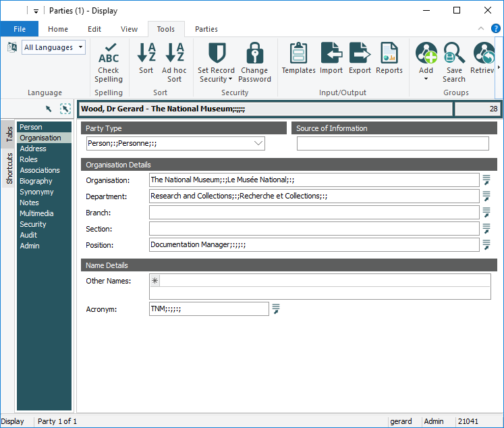Open the Add group dropdown arrow
The image size is (504, 428).
426,79
